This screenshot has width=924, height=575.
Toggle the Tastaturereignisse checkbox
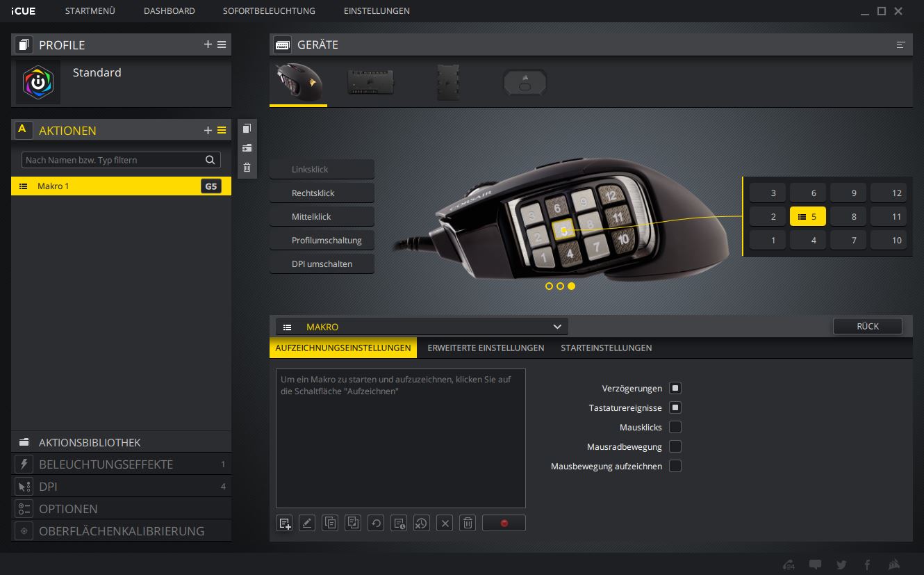(x=675, y=407)
